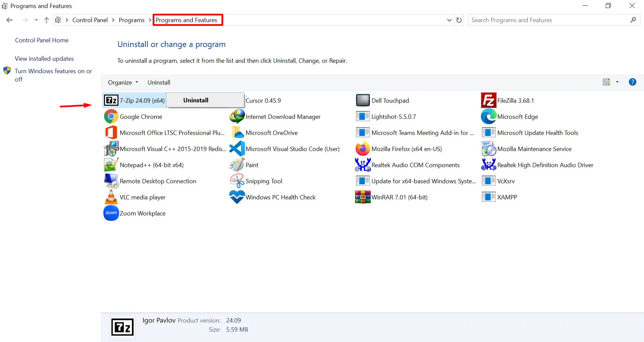Select the VLC media player cone icon
644x342 pixels.
111,197
